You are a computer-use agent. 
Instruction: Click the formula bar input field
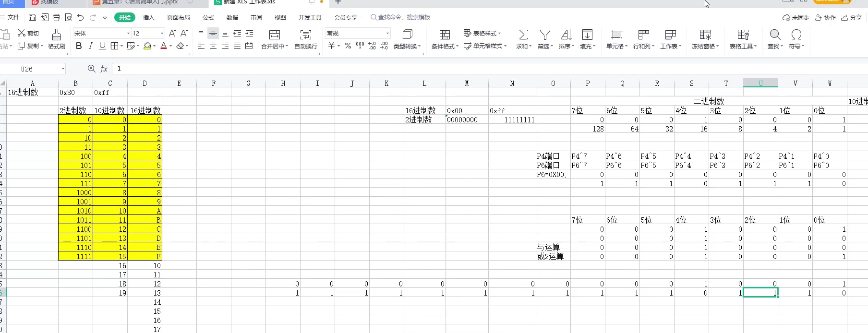(x=490, y=69)
